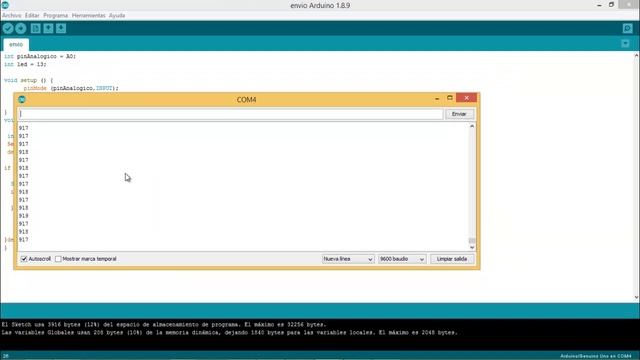The width and height of the screenshot is (640, 360).
Task: Save the sketch with the Save icon
Action: pyautogui.click(x=61, y=28)
